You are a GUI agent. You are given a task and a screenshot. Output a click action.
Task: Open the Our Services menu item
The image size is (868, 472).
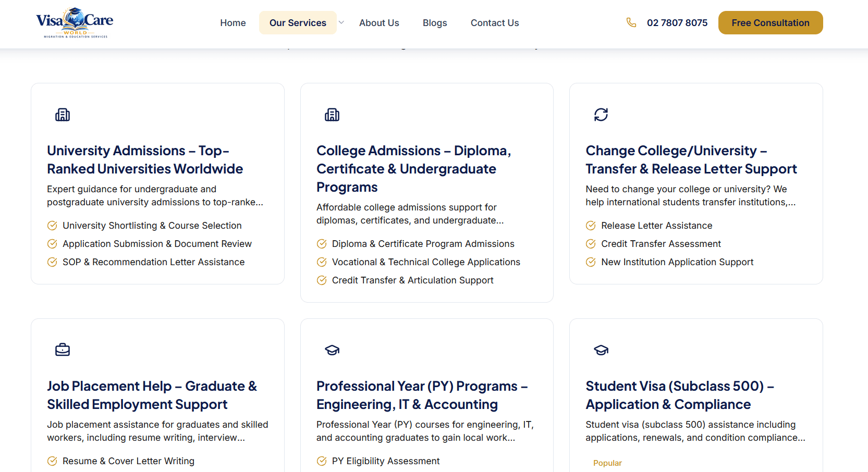(298, 23)
